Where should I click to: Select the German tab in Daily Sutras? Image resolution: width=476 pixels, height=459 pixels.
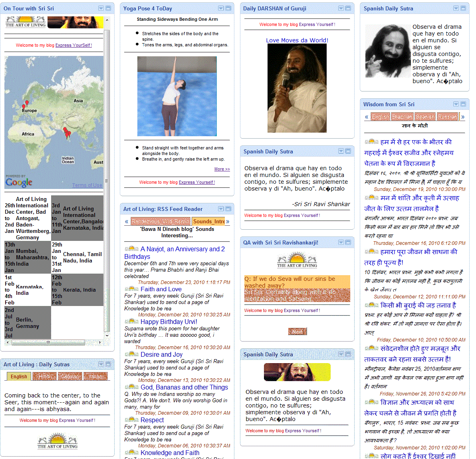click(70, 376)
